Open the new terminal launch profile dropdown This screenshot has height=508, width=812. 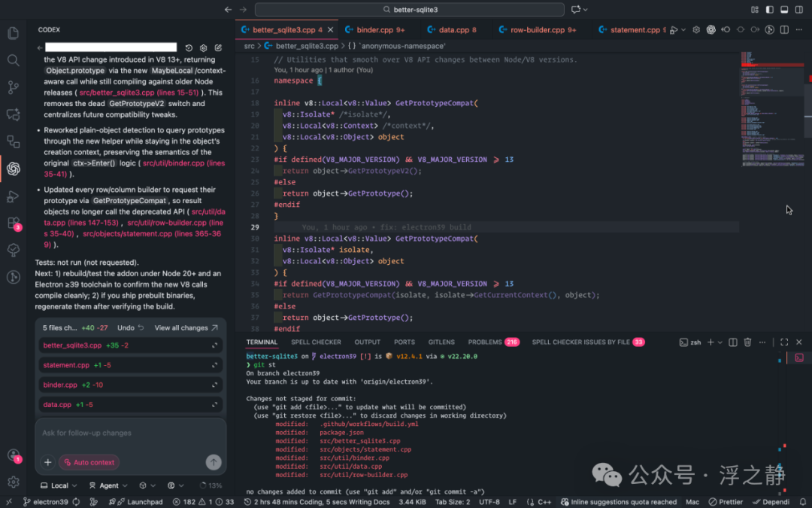pos(720,342)
